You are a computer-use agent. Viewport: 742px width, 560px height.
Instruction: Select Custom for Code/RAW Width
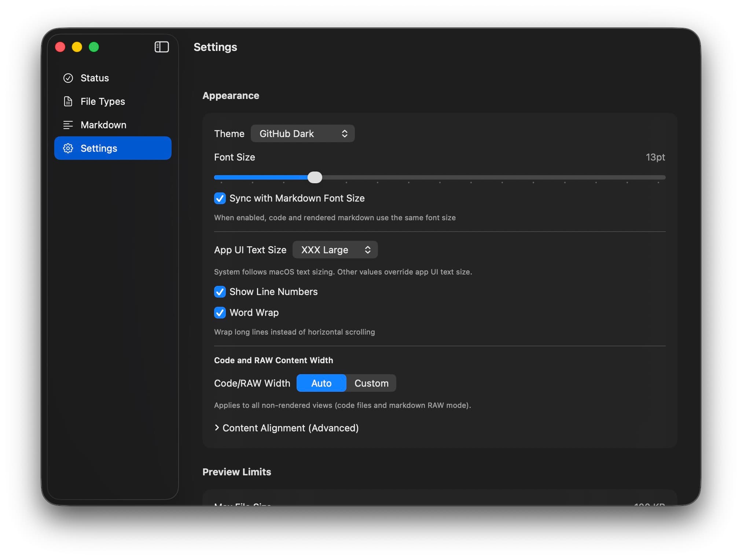371,383
